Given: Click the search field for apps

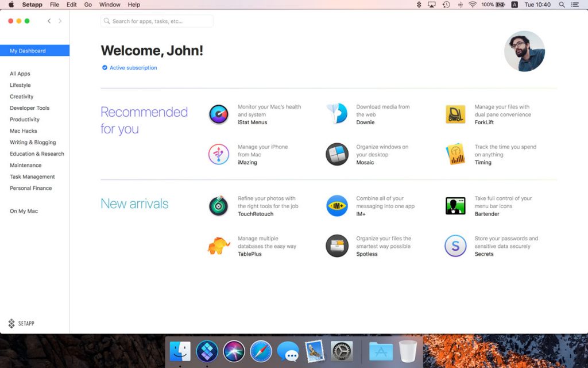Looking at the screenshot, I should click(157, 21).
